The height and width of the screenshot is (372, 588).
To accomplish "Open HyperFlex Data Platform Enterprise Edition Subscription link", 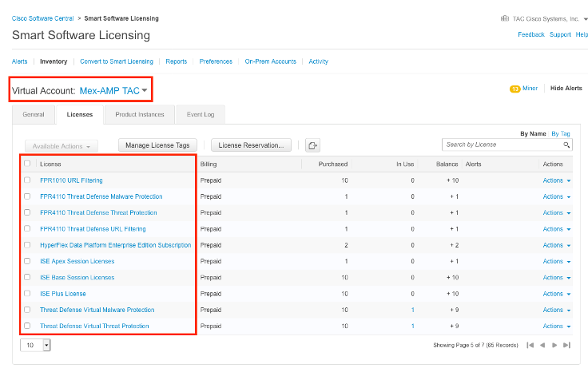I will (116, 245).
